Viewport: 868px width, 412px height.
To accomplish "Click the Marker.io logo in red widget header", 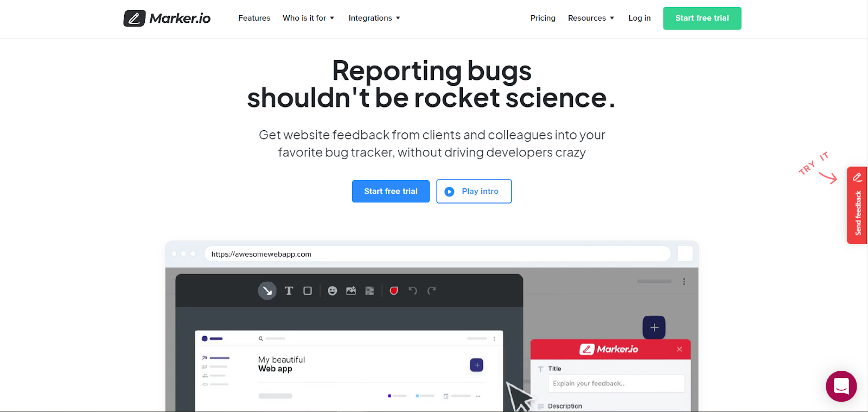I will [x=609, y=349].
